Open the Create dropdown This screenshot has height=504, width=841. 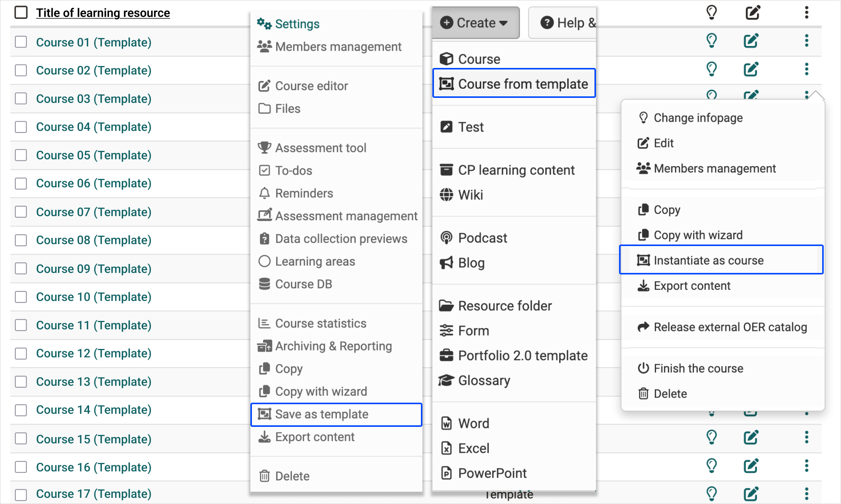(x=475, y=23)
